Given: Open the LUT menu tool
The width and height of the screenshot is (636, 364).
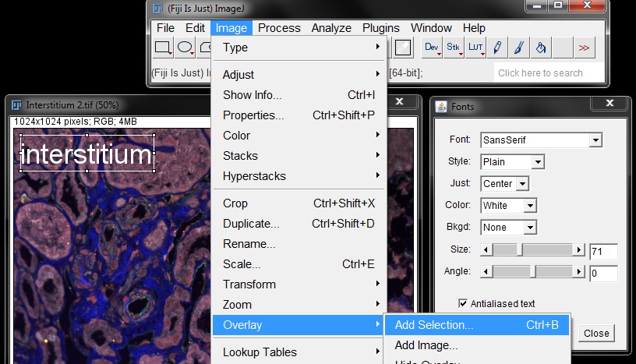Looking at the screenshot, I should pos(475,48).
